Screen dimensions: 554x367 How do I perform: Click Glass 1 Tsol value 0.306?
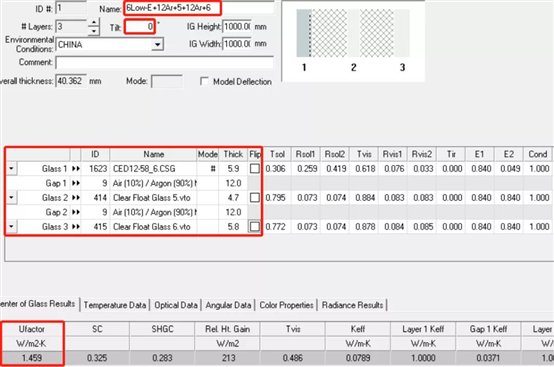(x=277, y=169)
